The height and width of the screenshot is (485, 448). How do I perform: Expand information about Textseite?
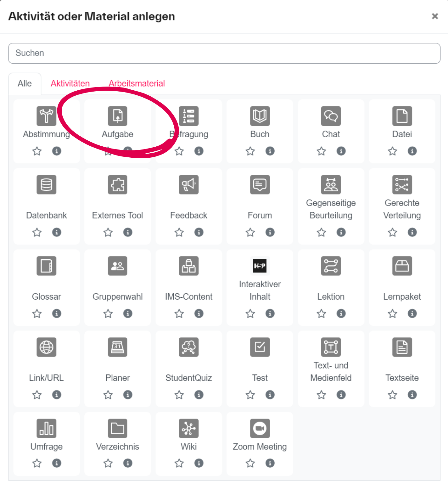[x=412, y=395]
